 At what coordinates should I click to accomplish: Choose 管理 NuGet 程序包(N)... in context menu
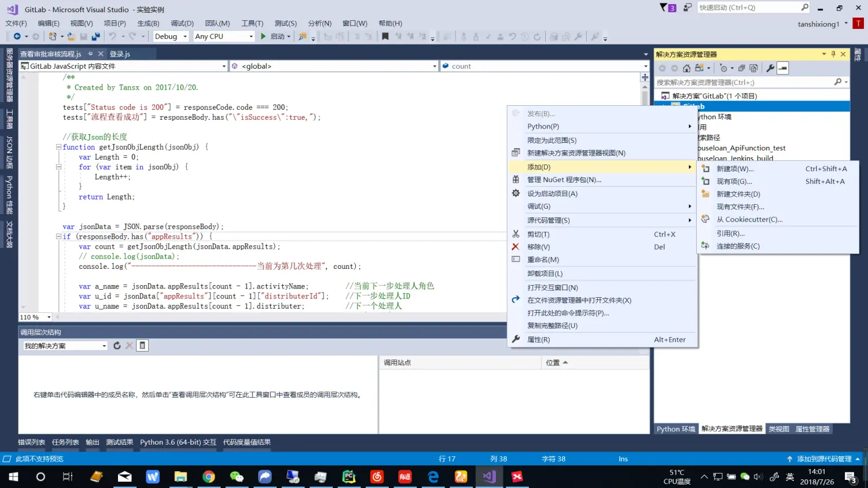click(602, 180)
